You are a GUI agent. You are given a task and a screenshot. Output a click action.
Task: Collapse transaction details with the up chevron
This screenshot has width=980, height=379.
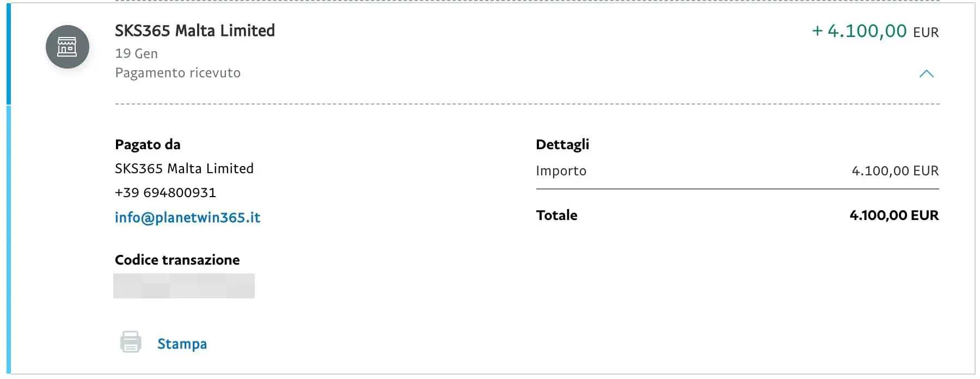(926, 74)
